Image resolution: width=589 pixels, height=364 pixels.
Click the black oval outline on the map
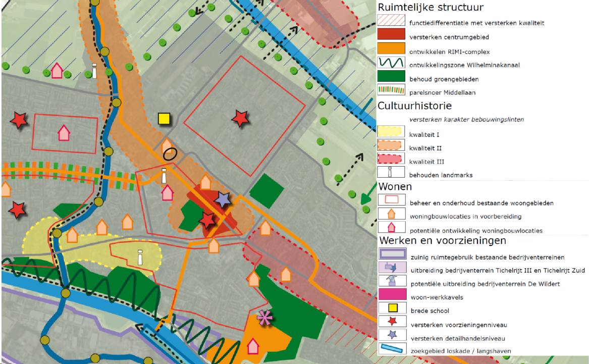[x=170, y=154]
